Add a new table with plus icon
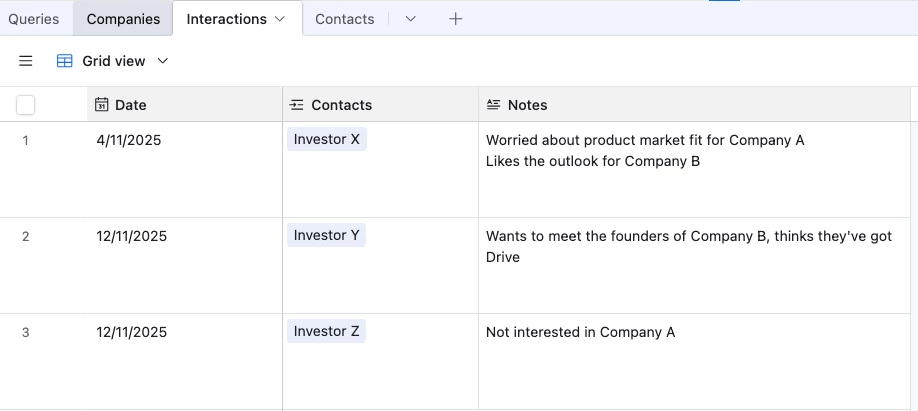This screenshot has width=918, height=411. tap(456, 19)
